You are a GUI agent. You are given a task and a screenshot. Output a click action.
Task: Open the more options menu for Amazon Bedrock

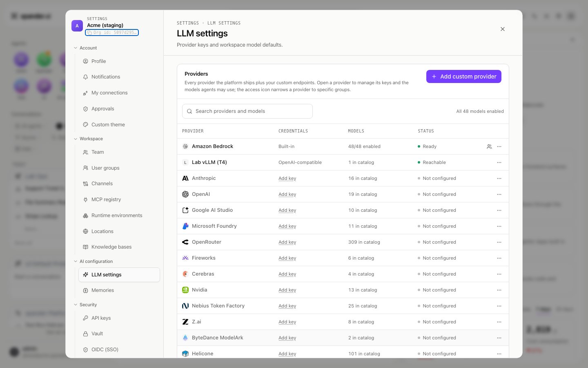[x=499, y=146]
